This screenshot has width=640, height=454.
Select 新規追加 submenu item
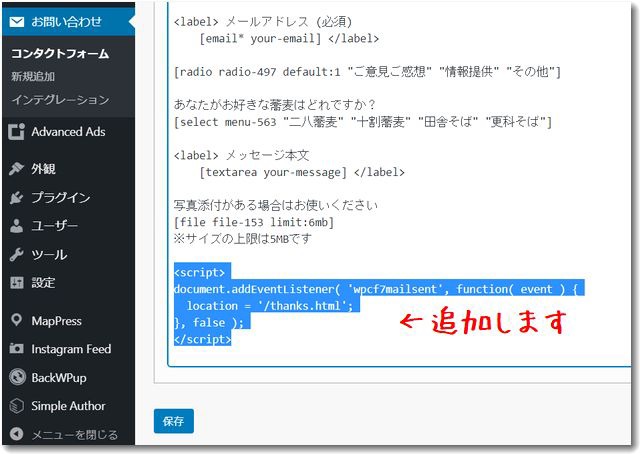[x=33, y=76]
